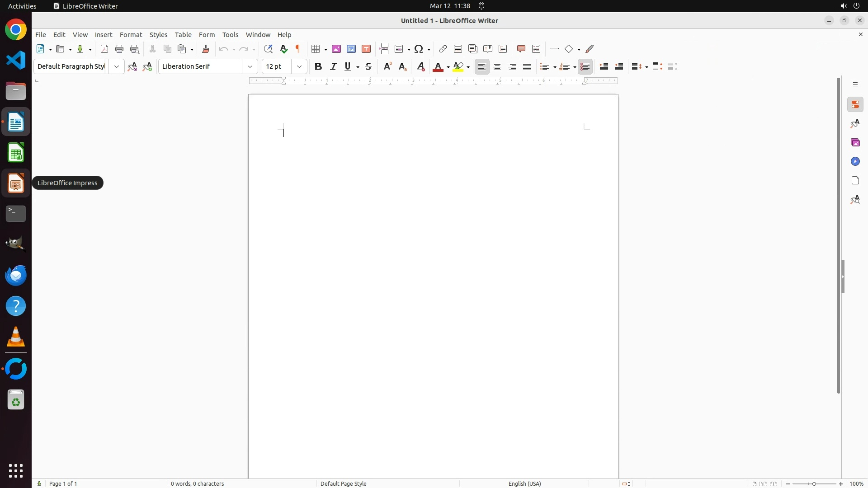The width and height of the screenshot is (868, 488).
Task: Click word count in status bar
Action: pyautogui.click(x=198, y=483)
